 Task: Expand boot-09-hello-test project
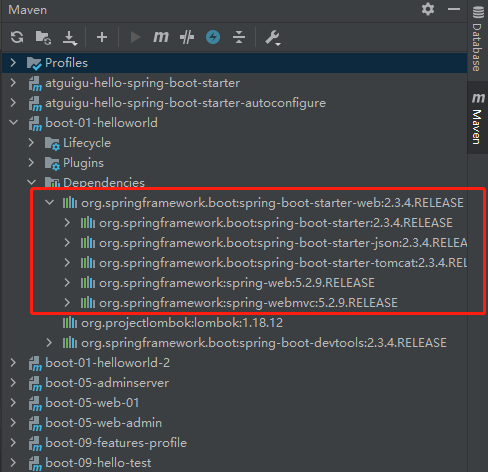pyautogui.click(x=13, y=463)
